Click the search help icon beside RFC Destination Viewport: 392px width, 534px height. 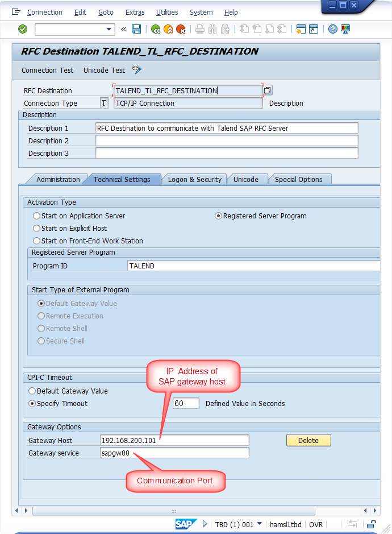(x=268, y=90)
